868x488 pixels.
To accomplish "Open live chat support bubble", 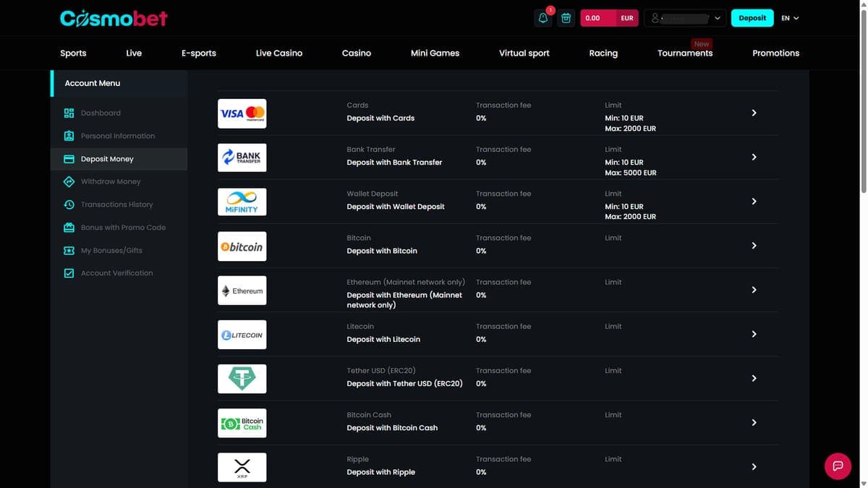I will (x=838, y=466).
